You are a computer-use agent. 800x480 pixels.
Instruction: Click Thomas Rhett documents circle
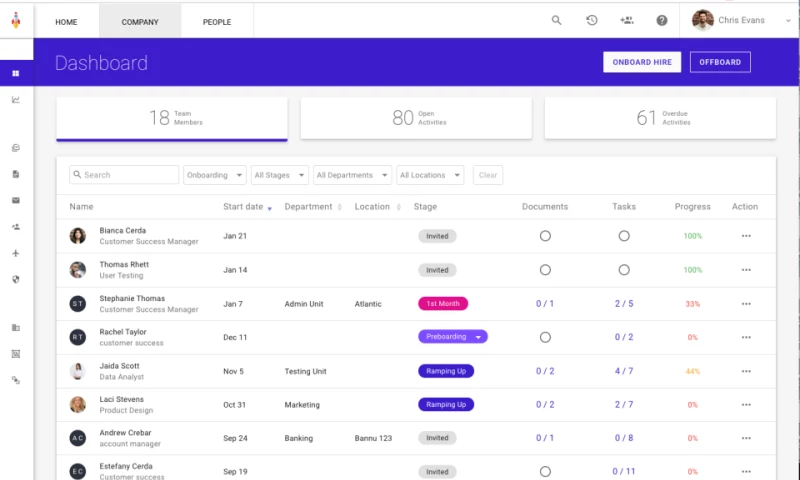pyautogui.click(x=545, y=270)
